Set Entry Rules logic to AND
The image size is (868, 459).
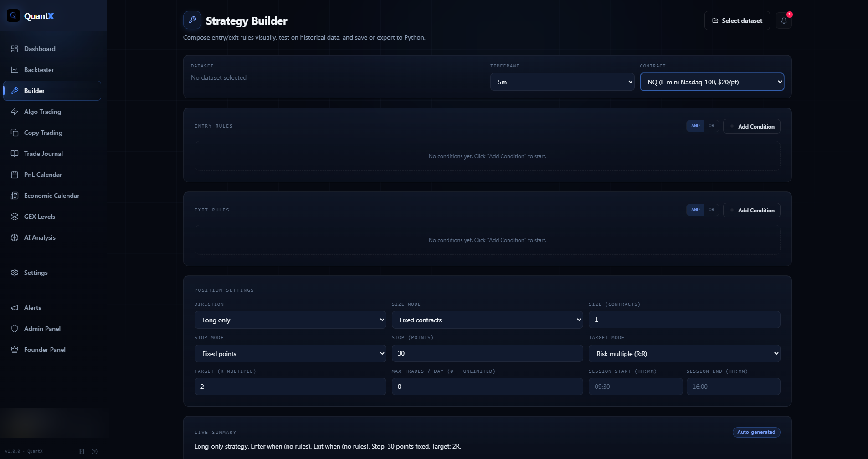coord(695,126)
